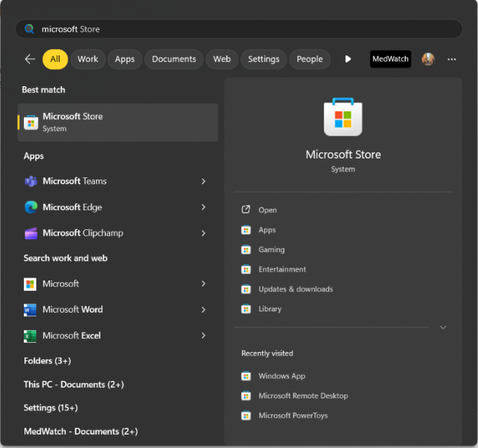Open the user profile avatar
478x448 pixels.
coord(428,60)
